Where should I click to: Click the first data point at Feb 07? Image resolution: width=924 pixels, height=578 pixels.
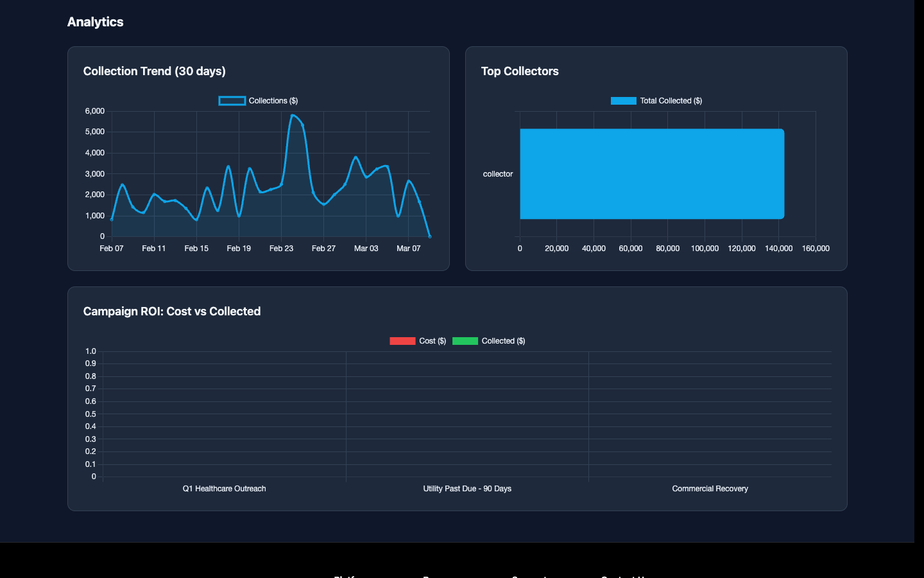(112, 220)
